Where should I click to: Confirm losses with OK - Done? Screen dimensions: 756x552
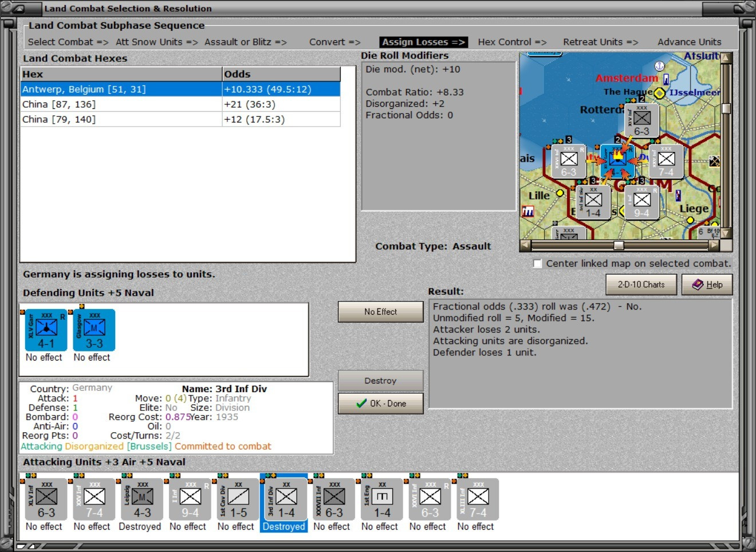(x=381, y=404)
